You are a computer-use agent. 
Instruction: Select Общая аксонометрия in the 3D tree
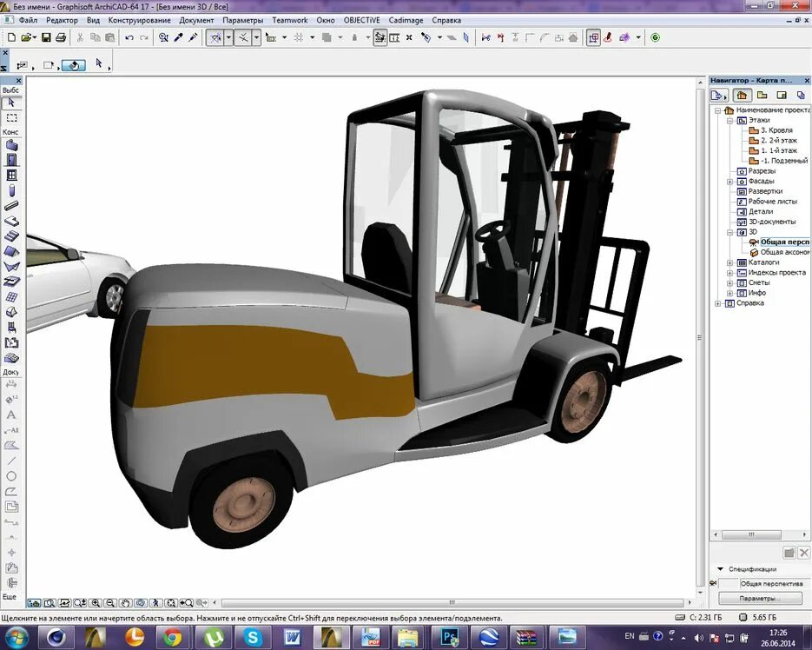coord(784,252)
